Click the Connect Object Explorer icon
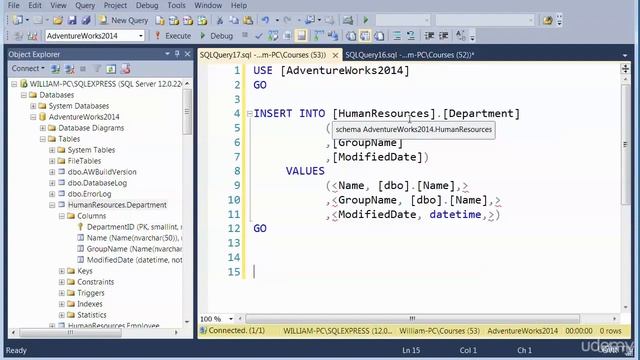Viewport: 640px width, 360px height. [x=56, y=69]
